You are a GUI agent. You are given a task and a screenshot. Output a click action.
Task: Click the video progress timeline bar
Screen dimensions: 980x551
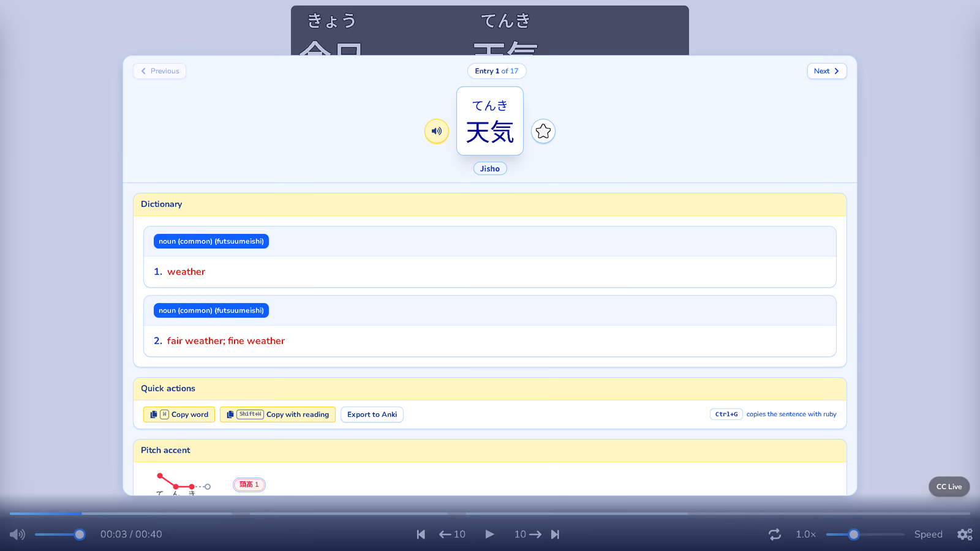[x=490, y=514]
